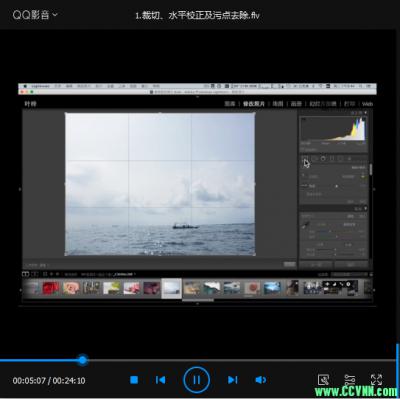Toggle fullscreen mode
Viewport: 400px width, 399px height.
(x=376, y=380)
